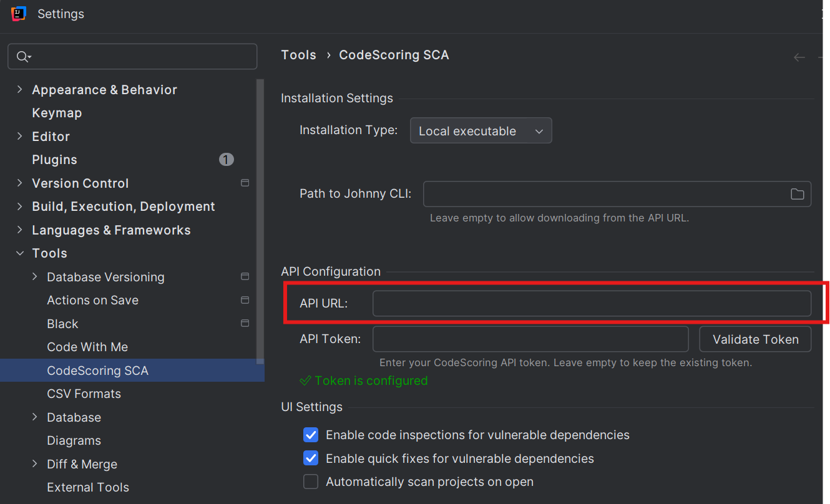Expand Appearance & Behavior section
This screenshot has height=504, width=830.
tap(19, 90)
